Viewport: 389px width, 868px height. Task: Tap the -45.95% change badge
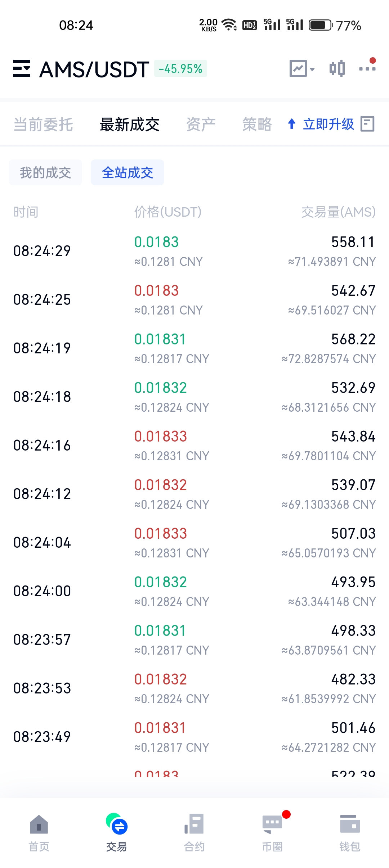[180, 68]
